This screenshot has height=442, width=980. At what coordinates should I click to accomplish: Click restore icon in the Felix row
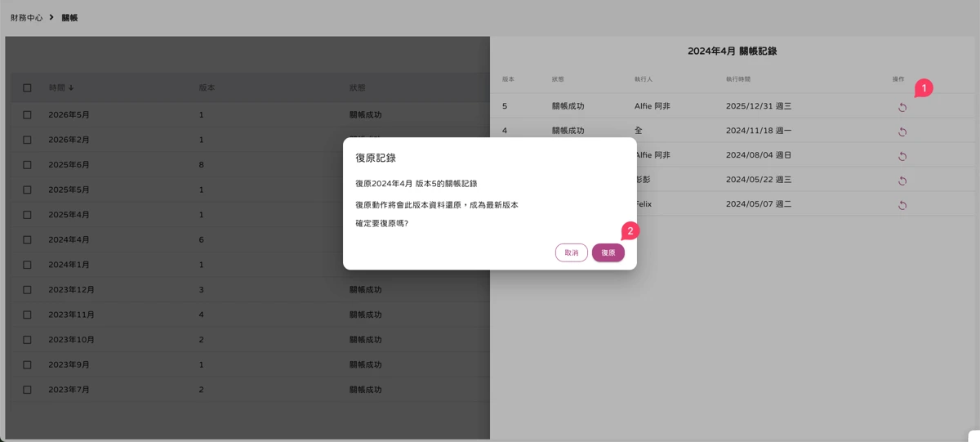(x=902, y=205)
